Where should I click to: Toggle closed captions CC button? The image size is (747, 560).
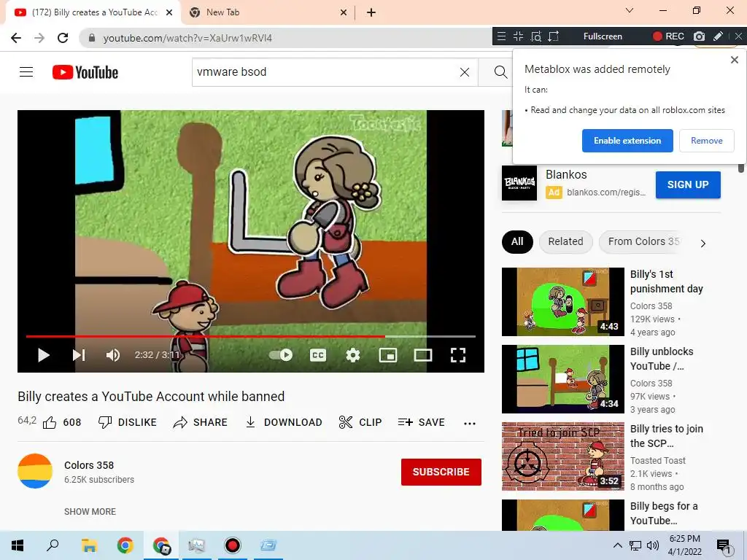pos(318,355)
